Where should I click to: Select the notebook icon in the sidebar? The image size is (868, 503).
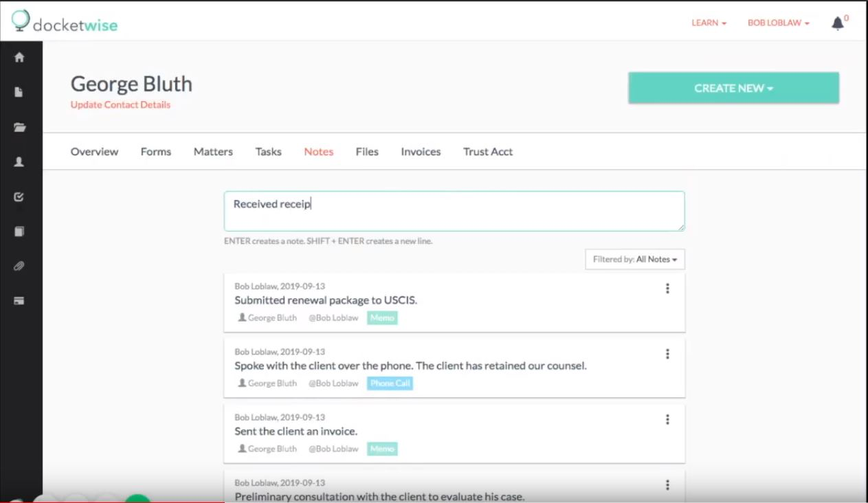[19, 232]
